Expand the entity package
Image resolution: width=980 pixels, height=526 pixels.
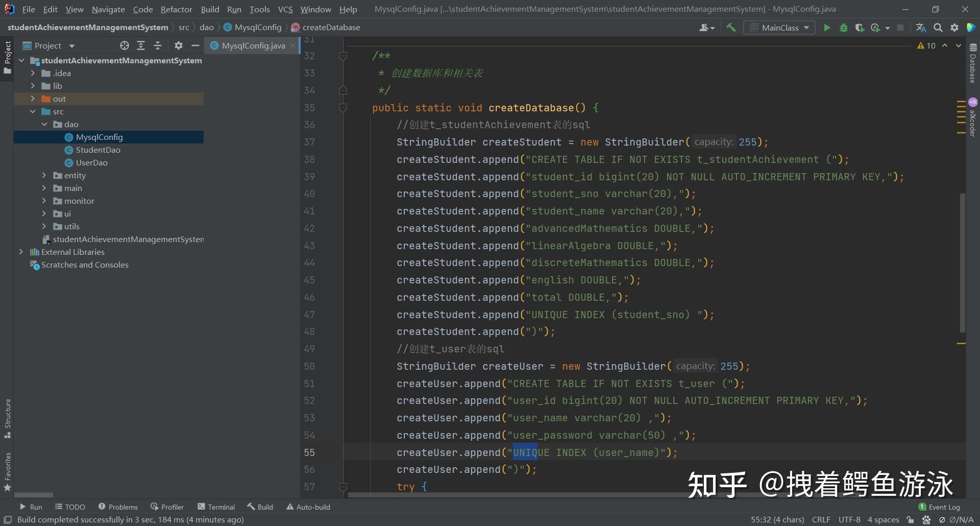44,175
